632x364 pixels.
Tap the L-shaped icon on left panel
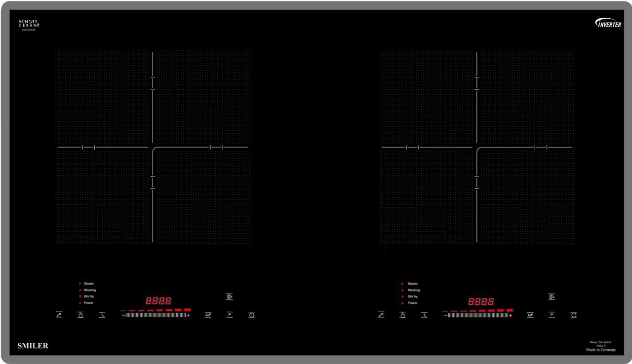[102, 315]
